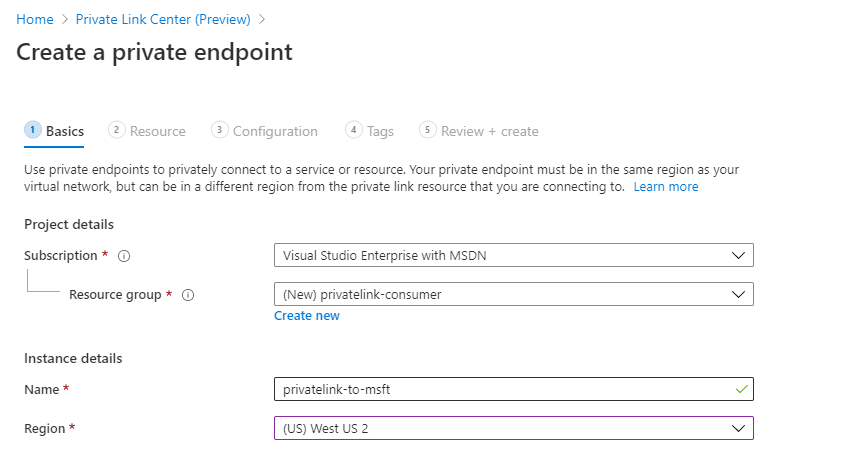Click the step 4 circle icon
Viewport: 865px width, 456px height.
coord(354,130)
